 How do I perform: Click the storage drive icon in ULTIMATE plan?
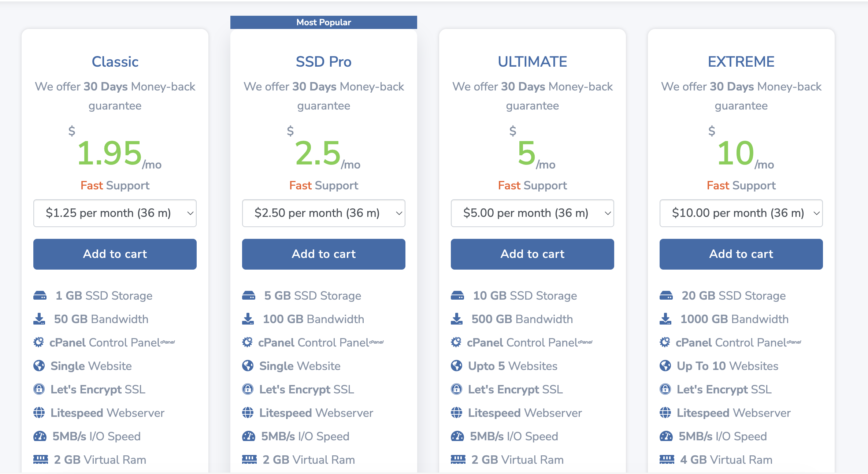(457, 295)
